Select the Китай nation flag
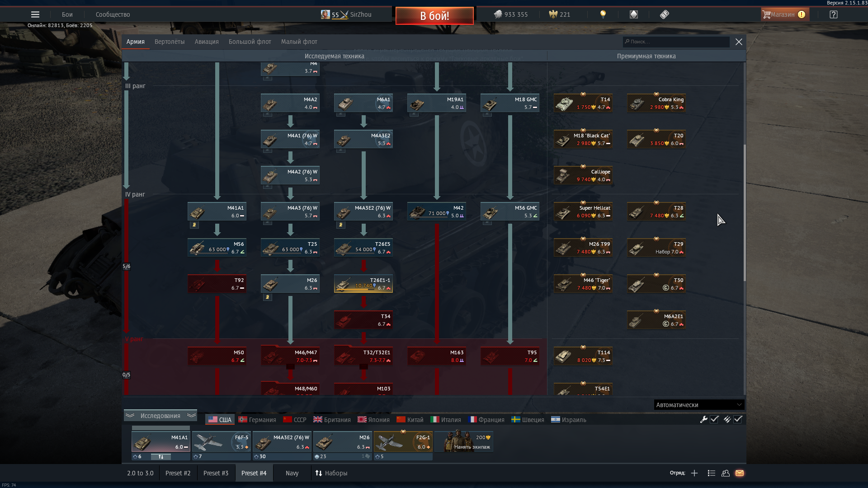868x488 pixels. [x=410, y=420]
